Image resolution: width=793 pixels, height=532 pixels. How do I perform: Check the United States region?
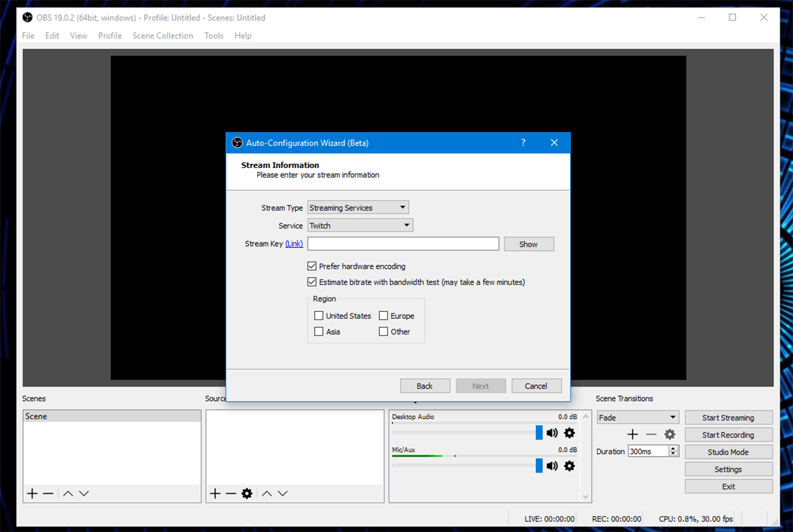tap(319, 316)
